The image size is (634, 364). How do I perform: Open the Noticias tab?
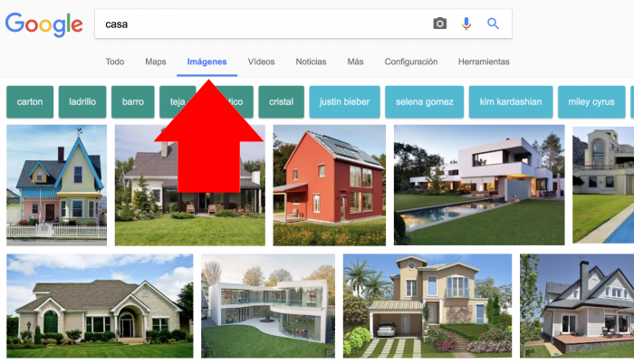tap(311, 62)
